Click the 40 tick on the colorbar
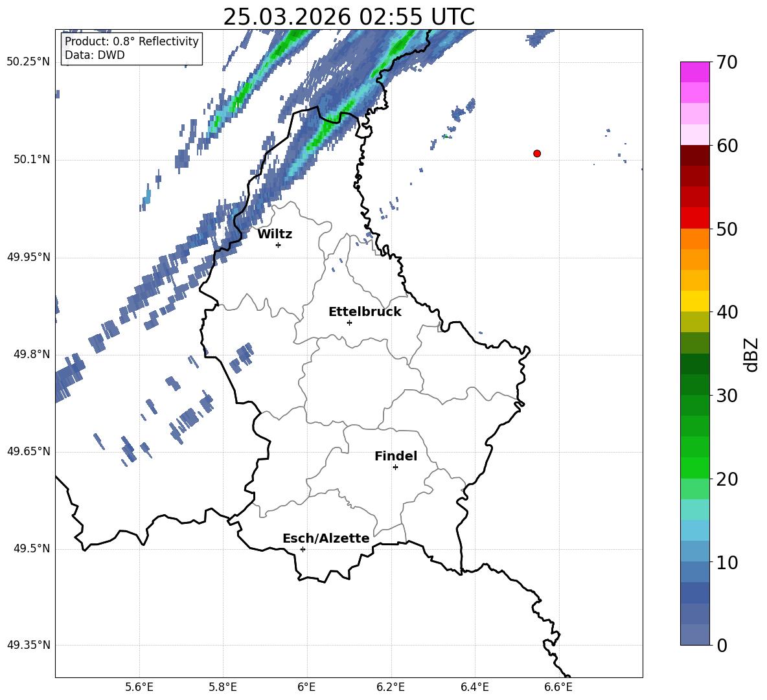 point(727,312)
